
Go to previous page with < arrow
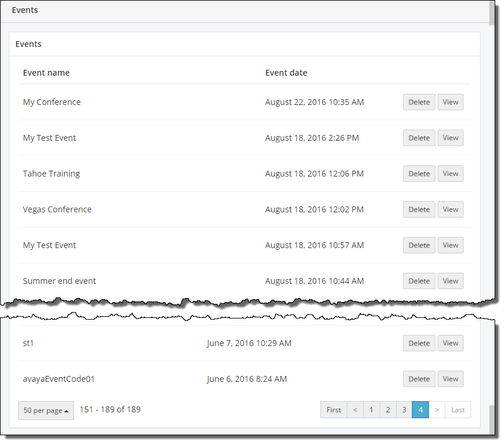pyautogui.click(x=355, y=410)
